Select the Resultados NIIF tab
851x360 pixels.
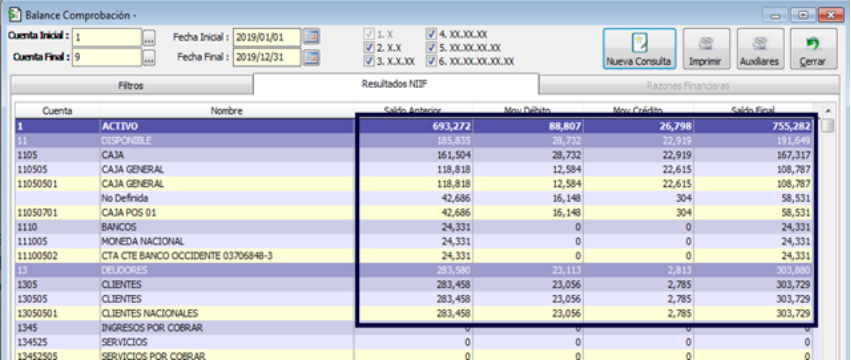click(x=396, y=84)
